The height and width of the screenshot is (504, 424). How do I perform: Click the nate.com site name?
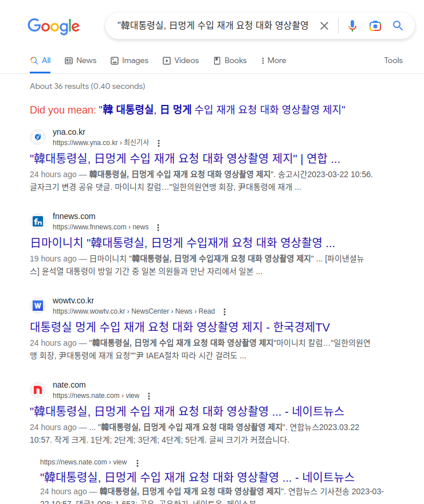pyautogui.click(x=69, y=385)
